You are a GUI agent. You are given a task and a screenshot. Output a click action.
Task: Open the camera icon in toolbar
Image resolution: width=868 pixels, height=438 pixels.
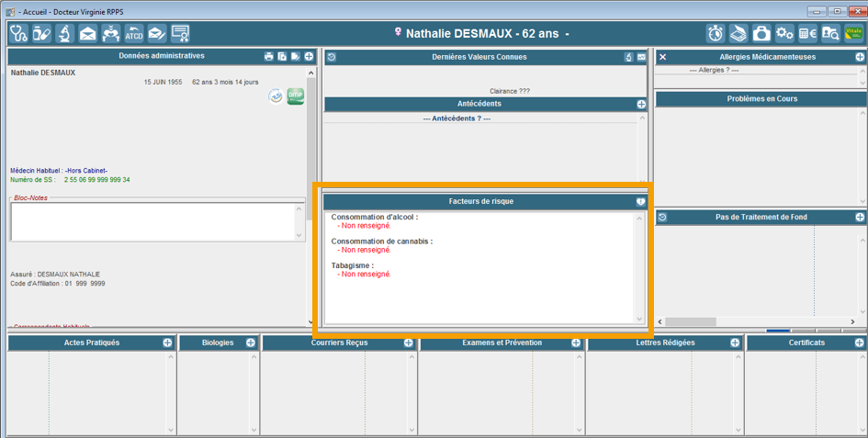pyautogui.click(x=761, y=34)
